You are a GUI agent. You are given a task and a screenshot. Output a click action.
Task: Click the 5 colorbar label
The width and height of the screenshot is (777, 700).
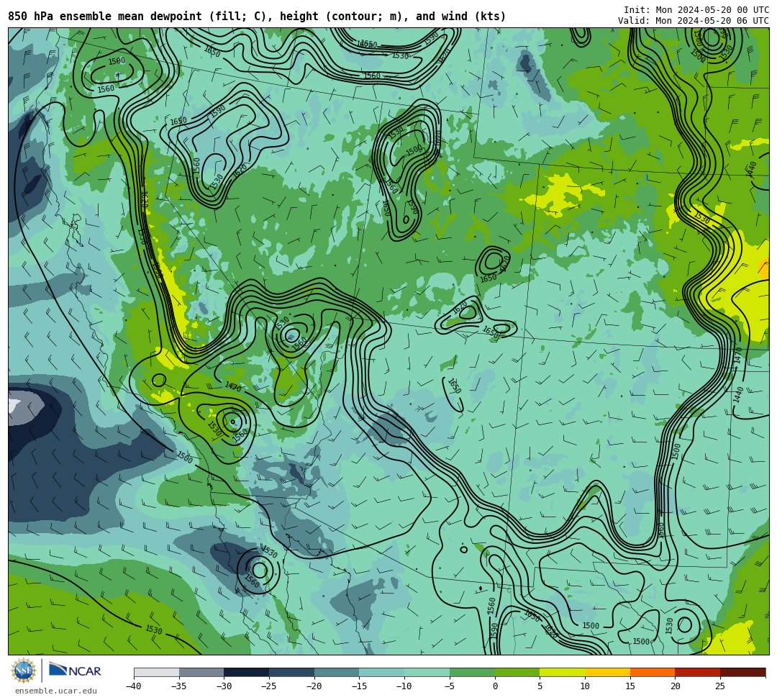[540, 686]
